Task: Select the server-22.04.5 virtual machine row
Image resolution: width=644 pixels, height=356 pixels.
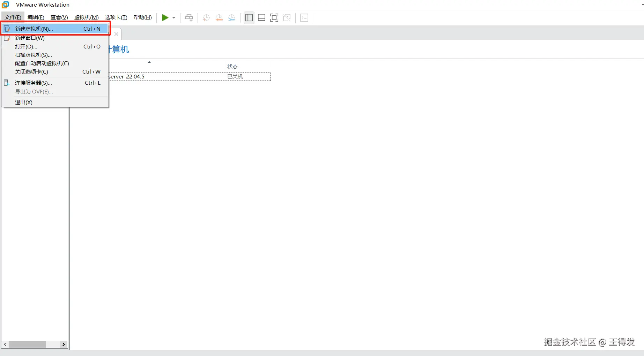Action: 190,76
